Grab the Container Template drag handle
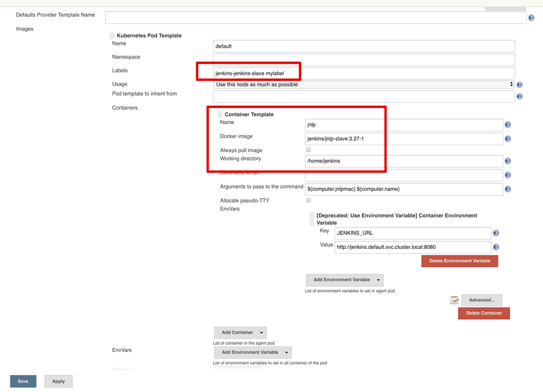Image resolution: width=543 pixels, height=392 pixels. [x=220, y=115]
